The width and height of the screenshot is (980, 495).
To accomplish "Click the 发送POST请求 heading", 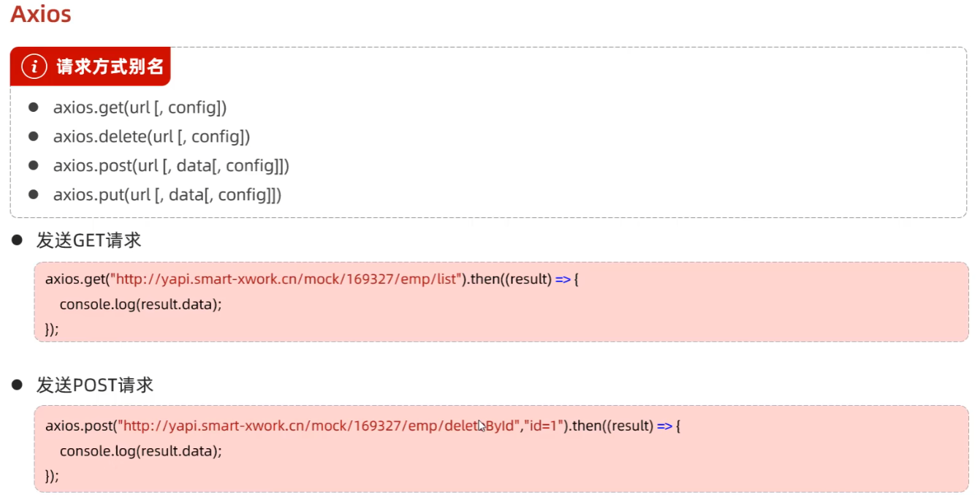I will coord(95,385).
